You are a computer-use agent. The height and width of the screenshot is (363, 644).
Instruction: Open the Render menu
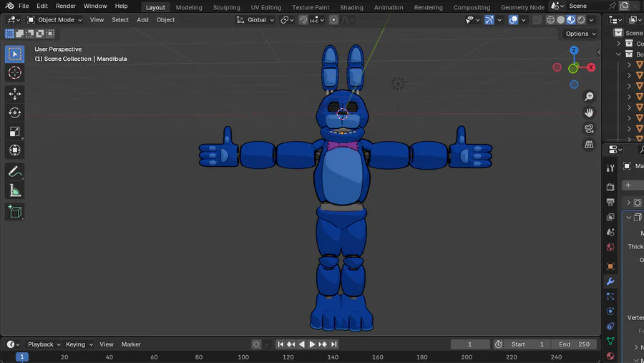66,6
